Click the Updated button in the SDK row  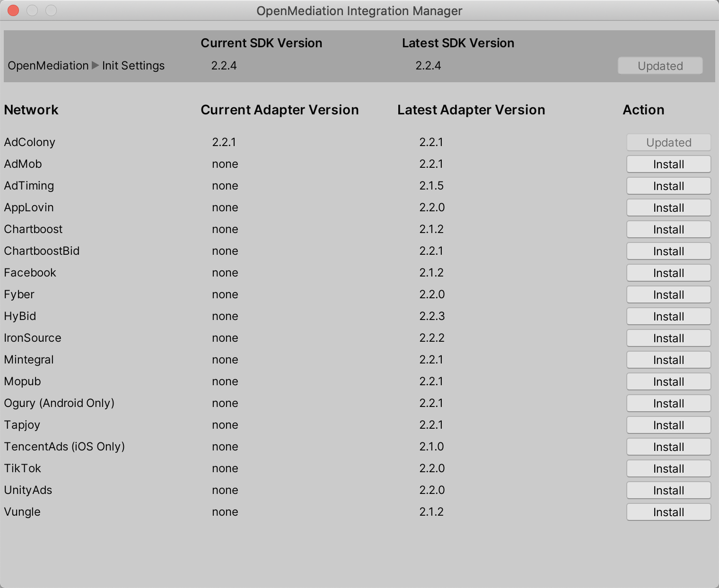tap(660, 66)
